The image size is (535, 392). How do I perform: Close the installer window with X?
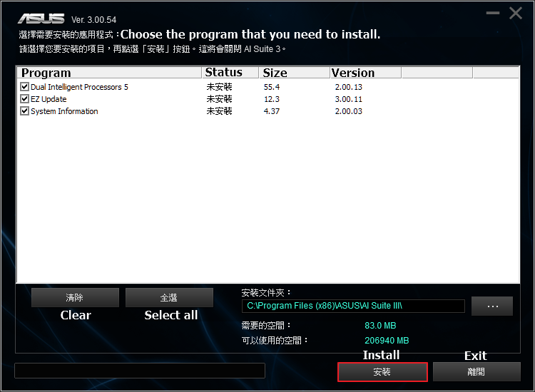[x=516, y=14]
